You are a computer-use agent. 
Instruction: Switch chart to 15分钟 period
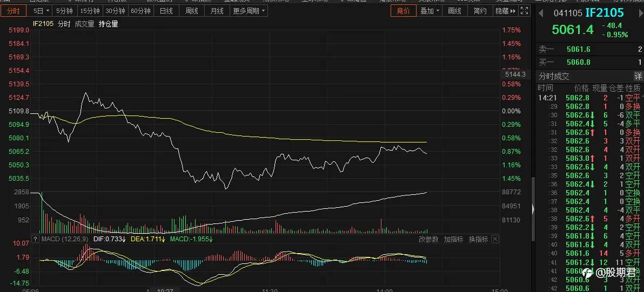click(x=90, y=11)
